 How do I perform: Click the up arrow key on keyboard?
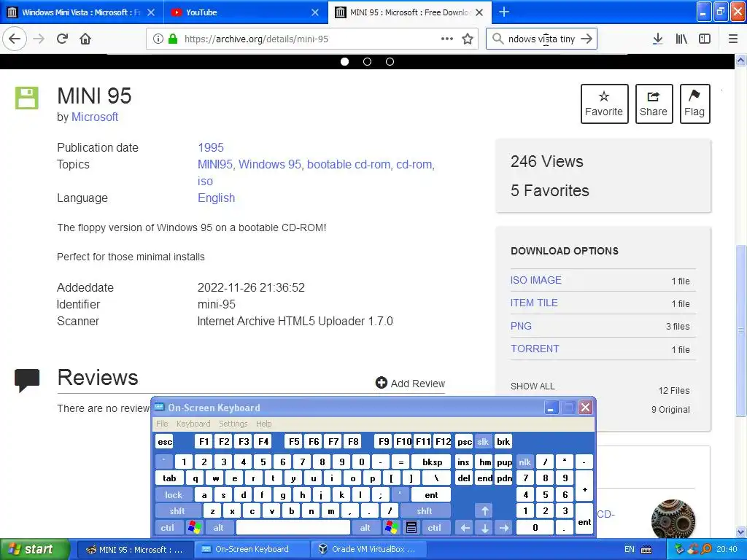point(484,511)
